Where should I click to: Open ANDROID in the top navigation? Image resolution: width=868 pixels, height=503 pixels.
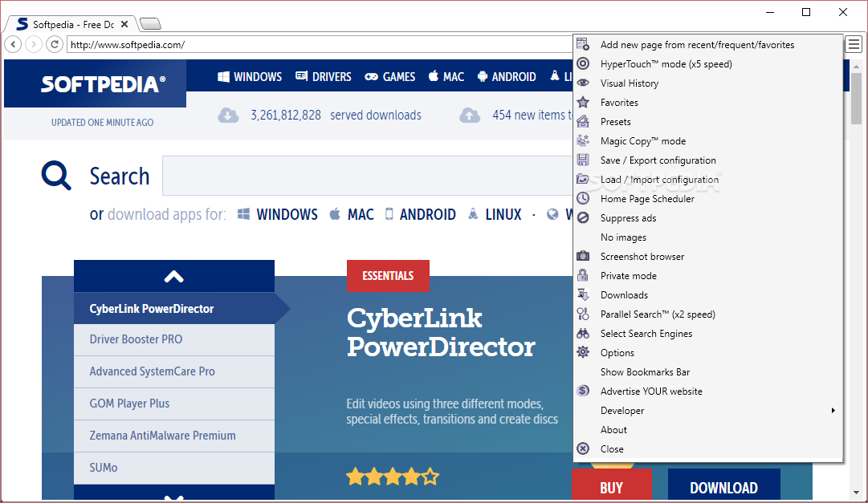pyautogui.click(x=507, y=76)
